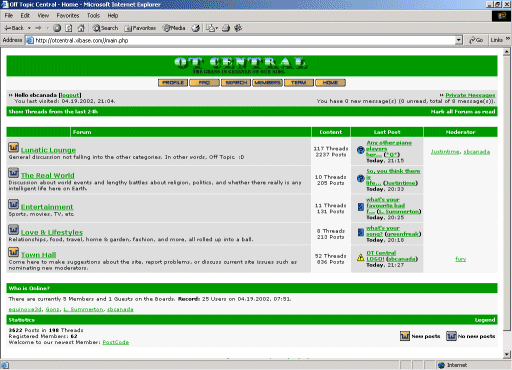Click the Forward arrow toolbar button
Viewport: 512px width, 370px height.
click(38, 28)
